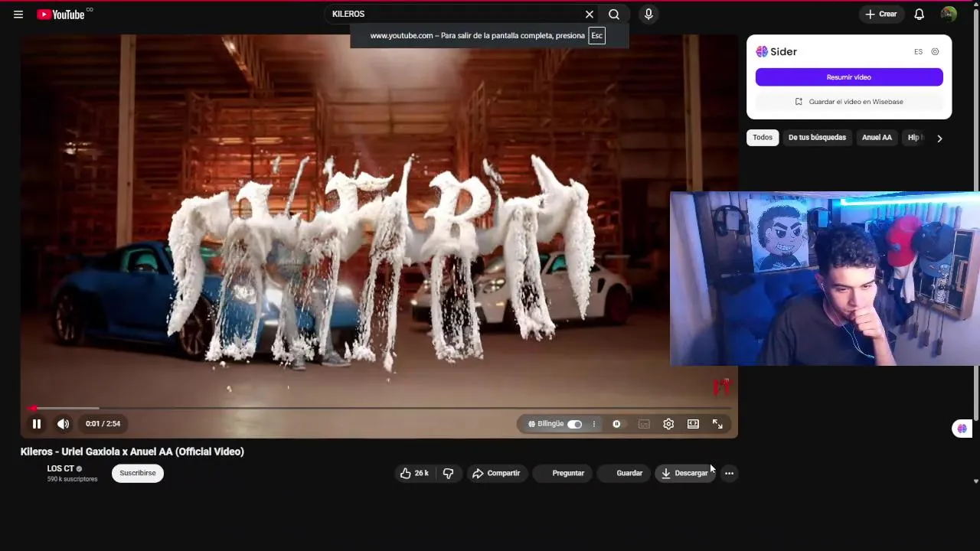Change Sider language ES selector

tap(918, 52)
